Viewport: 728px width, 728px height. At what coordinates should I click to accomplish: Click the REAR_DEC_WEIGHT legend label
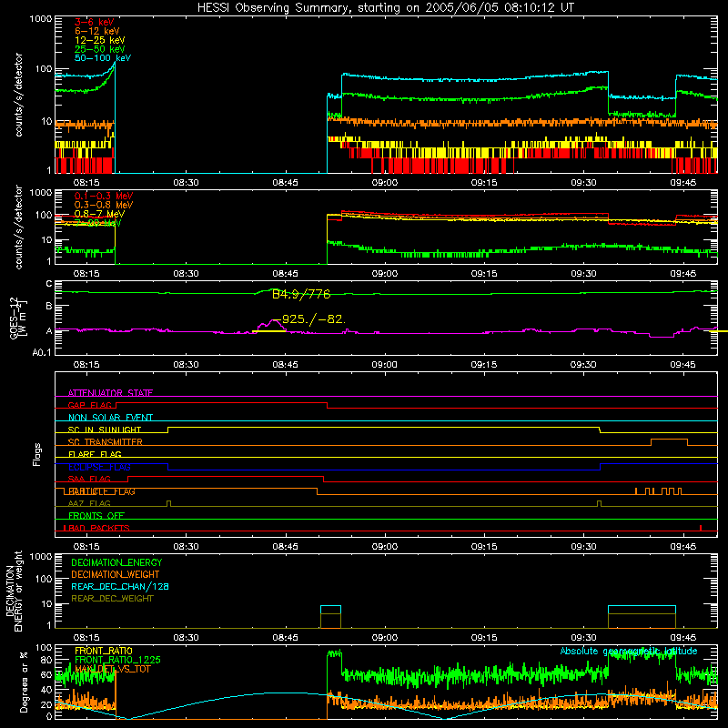click(112, 599)
